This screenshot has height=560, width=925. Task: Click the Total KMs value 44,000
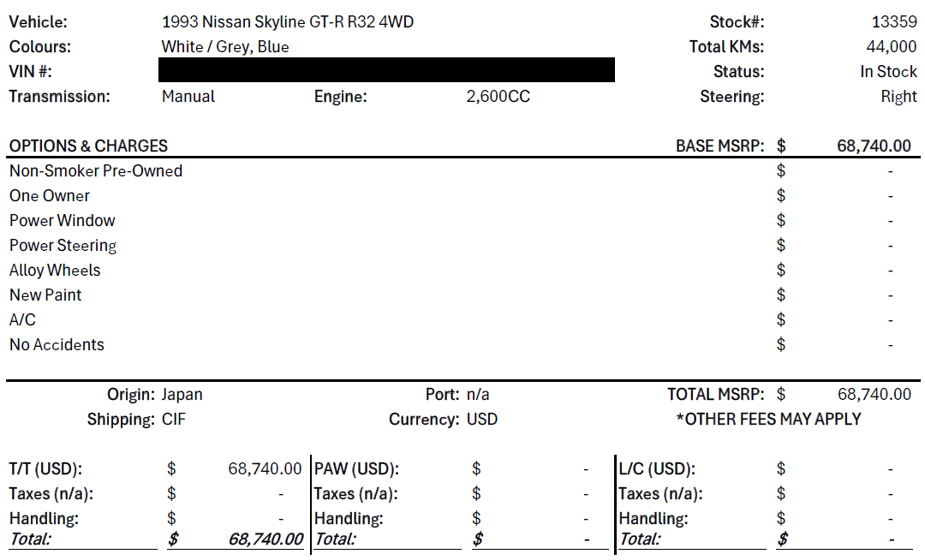coord(892,46)
